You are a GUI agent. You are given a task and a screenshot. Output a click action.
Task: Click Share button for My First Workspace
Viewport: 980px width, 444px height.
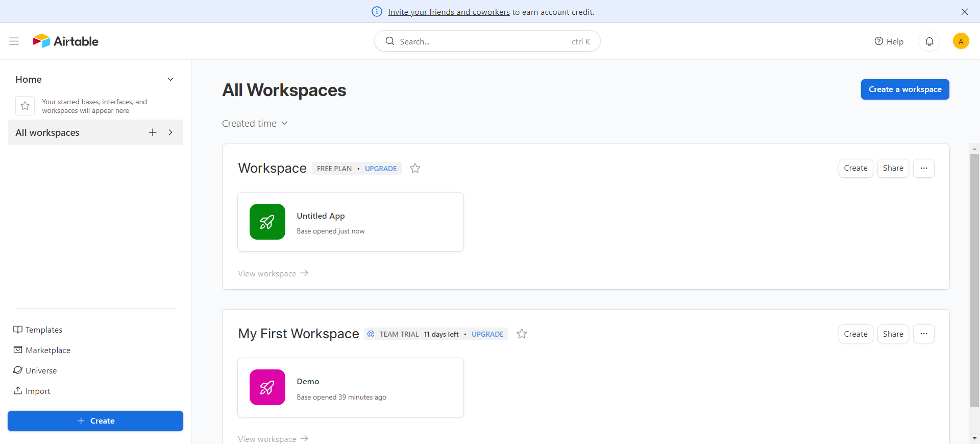pyautogui.click(x=893, y=334)
